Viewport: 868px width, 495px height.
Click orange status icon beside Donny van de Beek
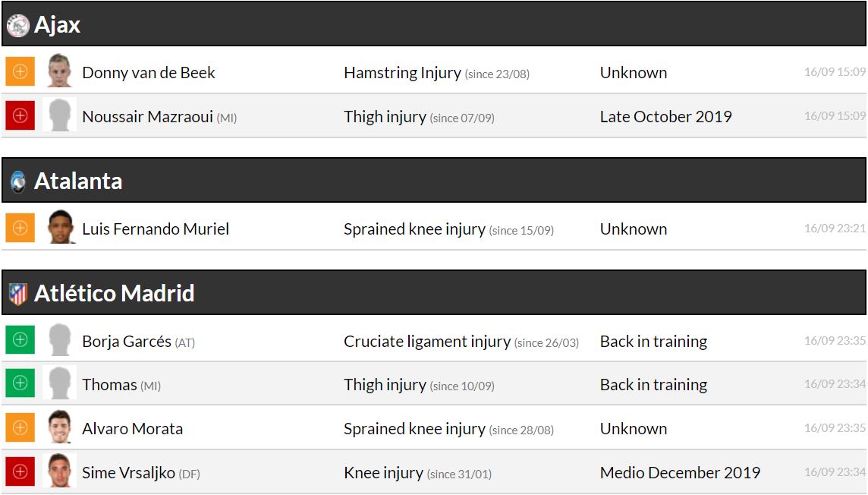20,72
